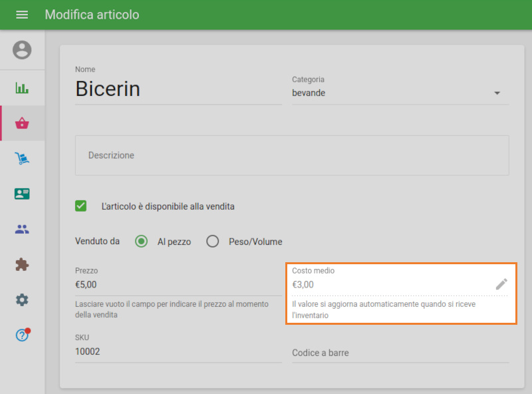Edit the Prezzo field showing €5,00
532x394 pixels.
178,285
